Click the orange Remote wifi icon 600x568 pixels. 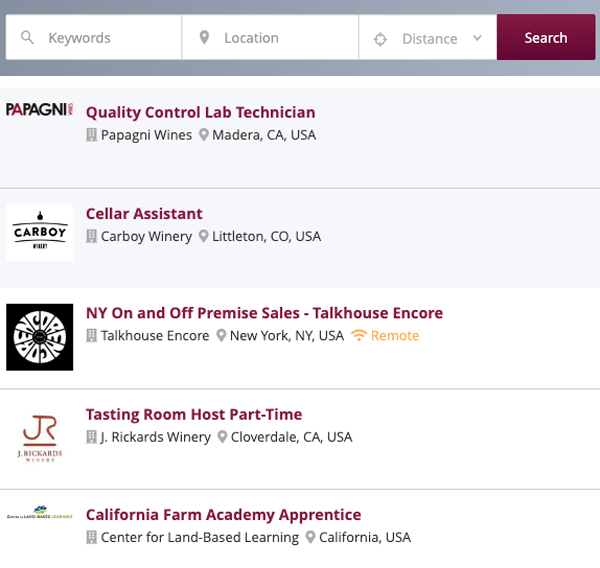tap(360, 336)
